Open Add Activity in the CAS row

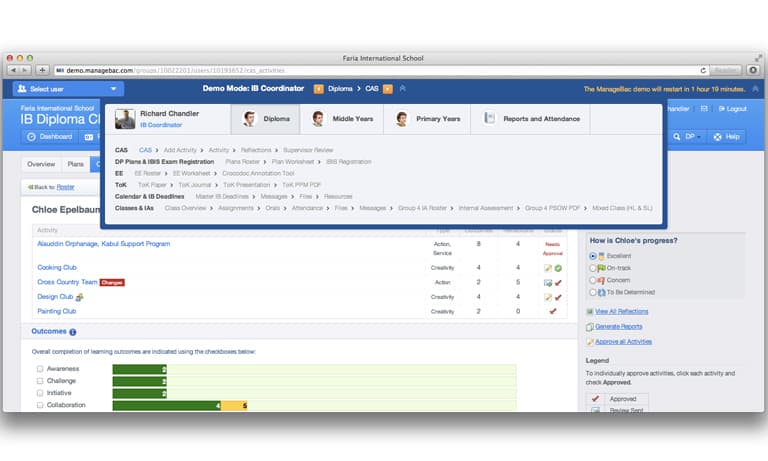pos(180,150)
